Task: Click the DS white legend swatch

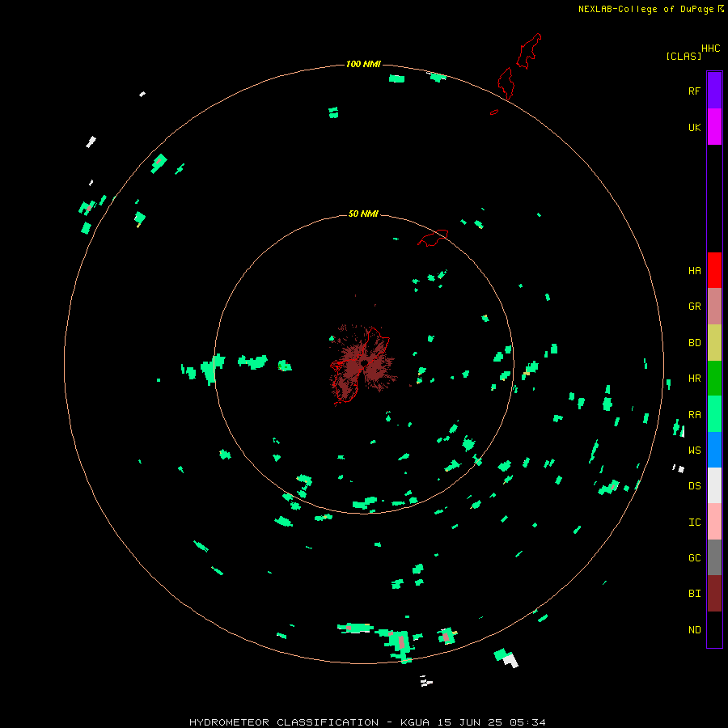Action: [714, 485]
